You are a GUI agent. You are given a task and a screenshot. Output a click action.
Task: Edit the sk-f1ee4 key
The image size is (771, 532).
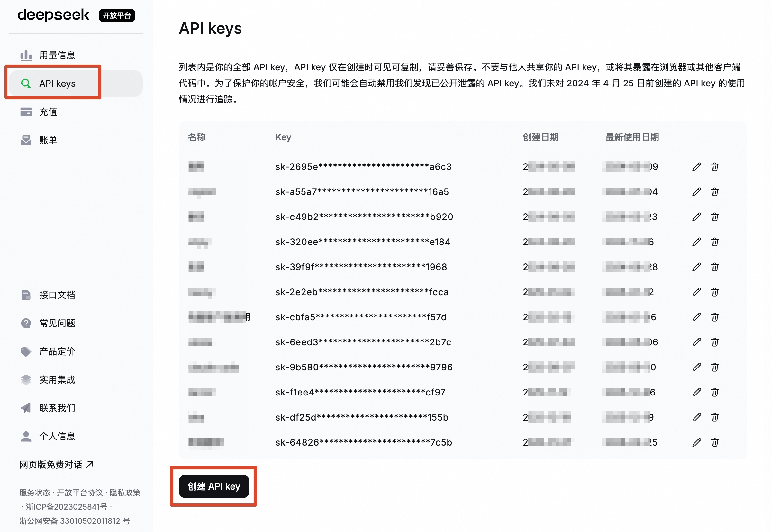[696, 392]
